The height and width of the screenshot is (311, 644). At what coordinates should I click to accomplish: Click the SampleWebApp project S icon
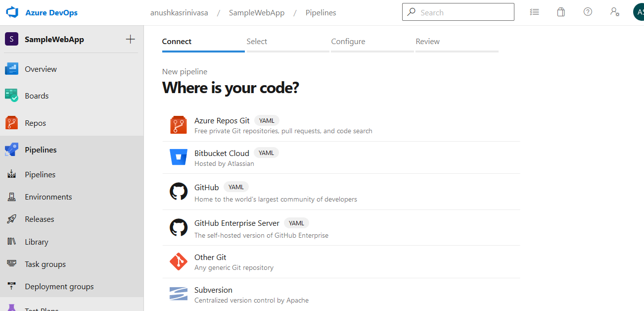point(11,39)
